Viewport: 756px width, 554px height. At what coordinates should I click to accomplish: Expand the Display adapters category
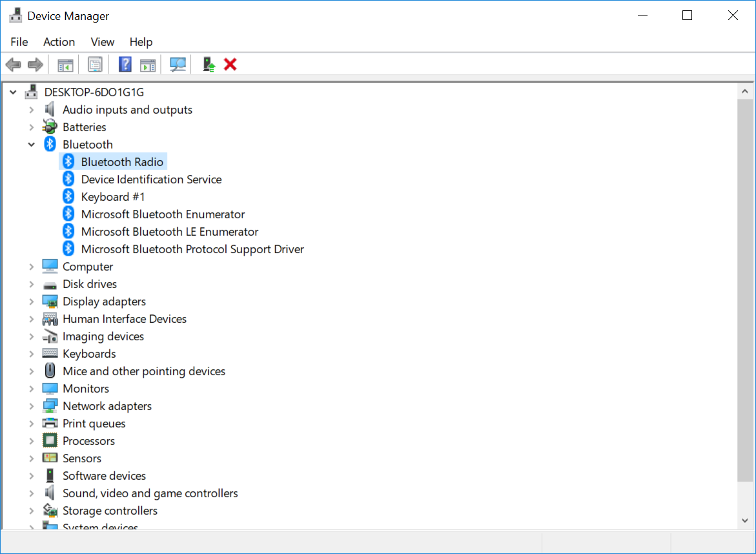(32, 302)
